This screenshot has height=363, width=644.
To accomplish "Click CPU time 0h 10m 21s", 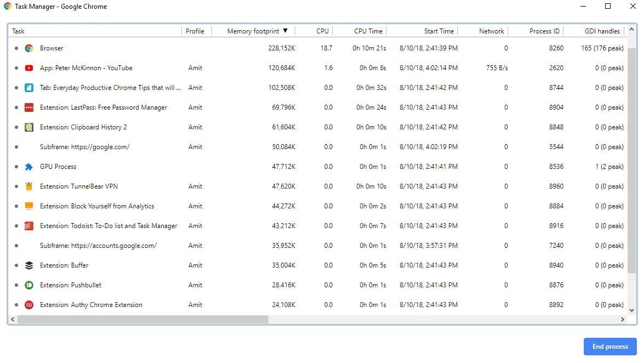I will tap(369, 48).
